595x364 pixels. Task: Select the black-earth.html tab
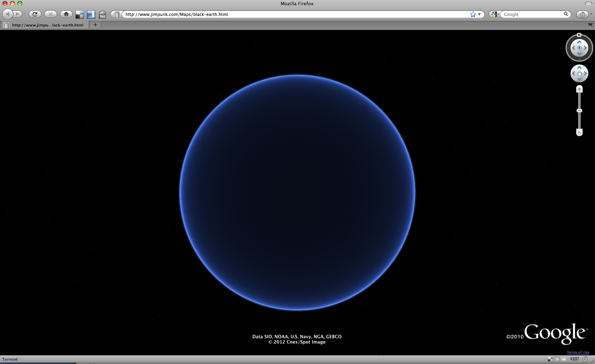[x=45, y=25]
